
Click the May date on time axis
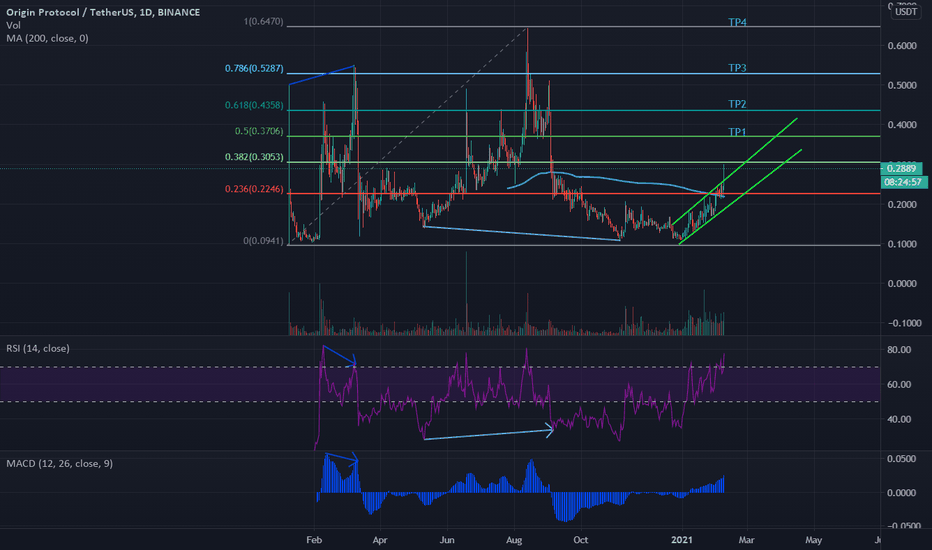pyautogui.click(x=814, y=540)
